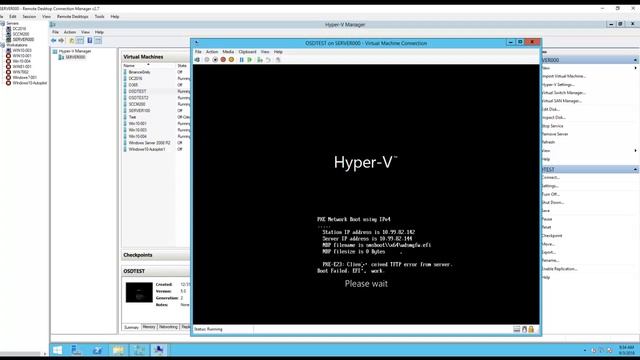Screen dimensions: 640x360
Task: Select Windows10-Autopilot in RDCMan tree
Action: (x=29, y=83)
